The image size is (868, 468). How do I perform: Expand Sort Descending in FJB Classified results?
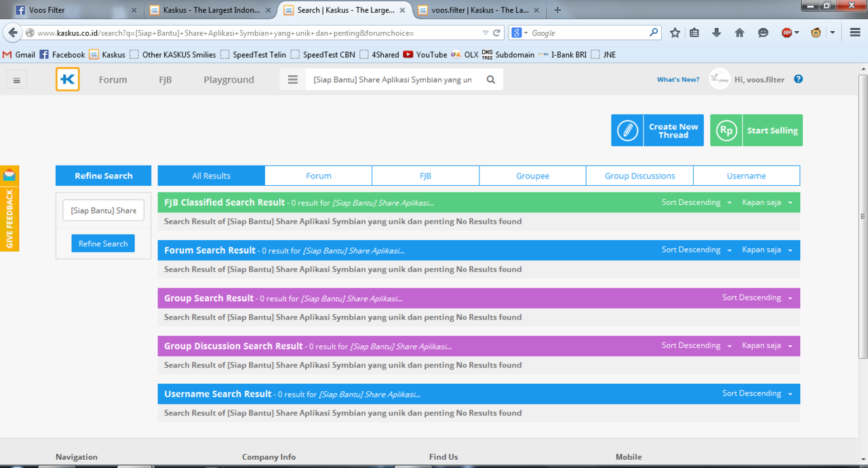tap(696, 202)
